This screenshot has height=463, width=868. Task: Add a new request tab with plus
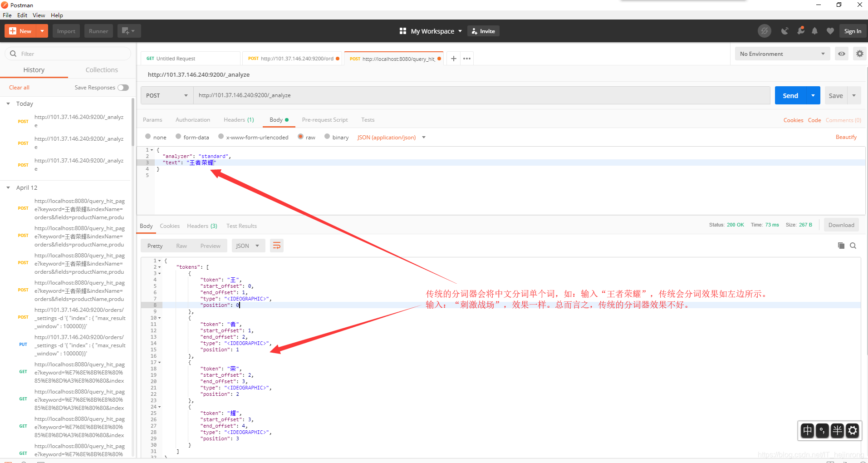453,58
